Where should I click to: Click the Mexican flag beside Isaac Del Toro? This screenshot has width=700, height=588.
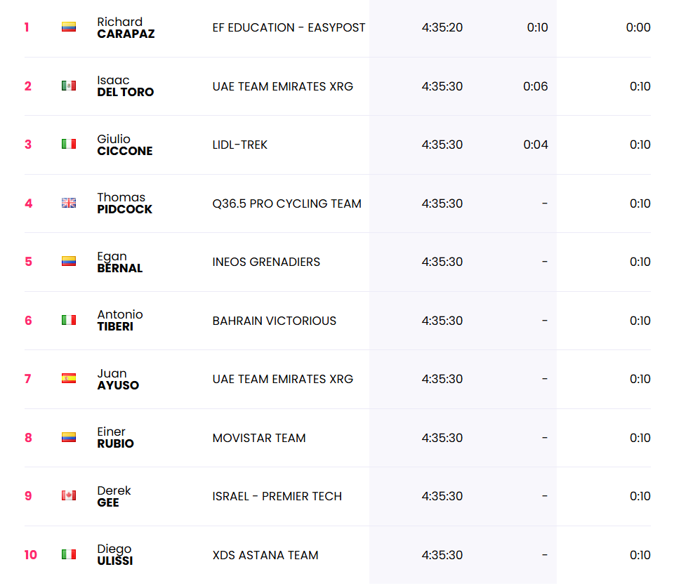tap(69, 86)
